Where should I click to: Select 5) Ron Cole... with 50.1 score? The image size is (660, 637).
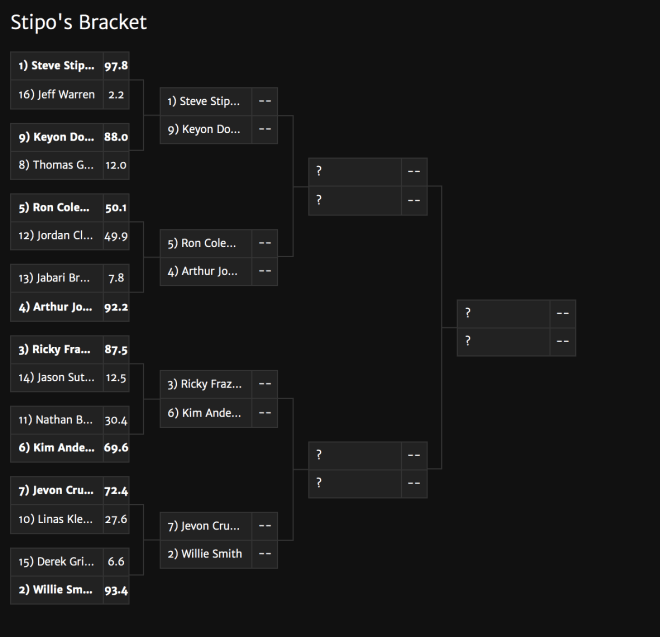[x=70, y=208]
